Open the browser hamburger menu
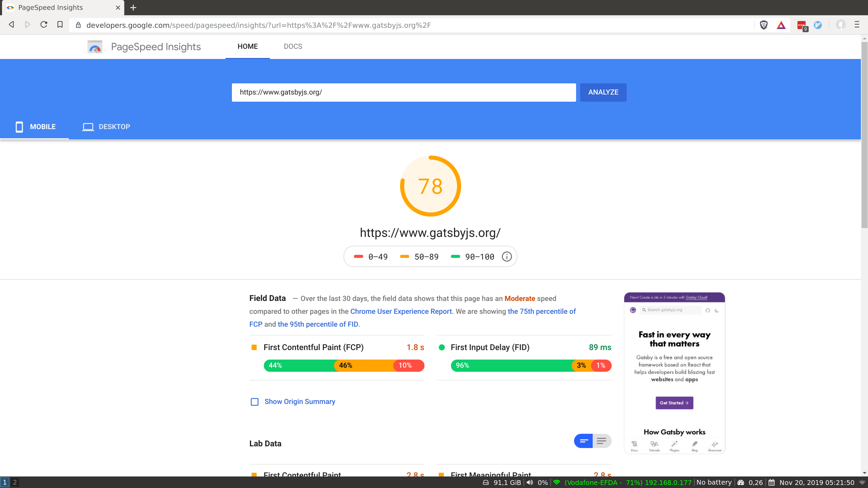The height and width of the screenshot is (488, 868). tap(857, 25)
